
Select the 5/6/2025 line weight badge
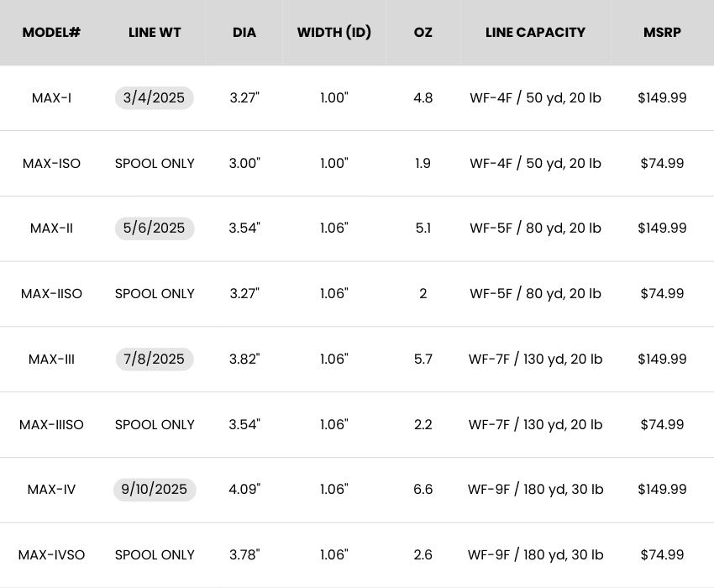click(155, 228)
